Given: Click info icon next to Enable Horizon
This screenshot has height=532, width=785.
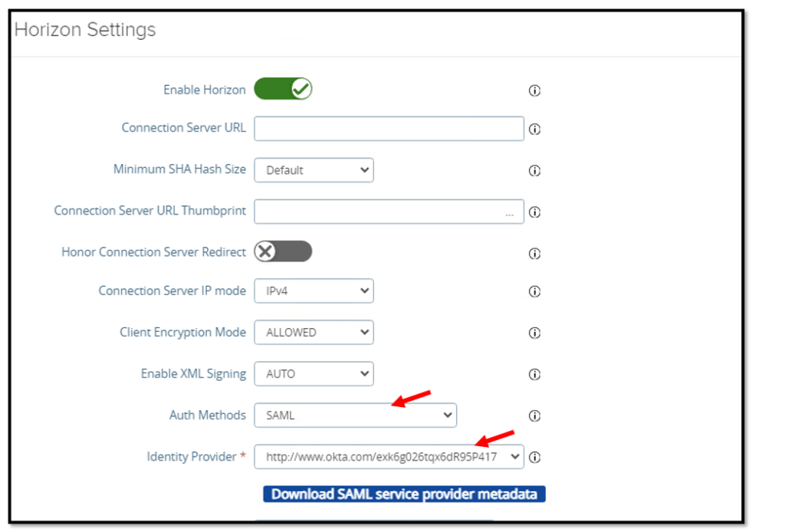Looking at the screenshot, I should click(x=535, y=90).
